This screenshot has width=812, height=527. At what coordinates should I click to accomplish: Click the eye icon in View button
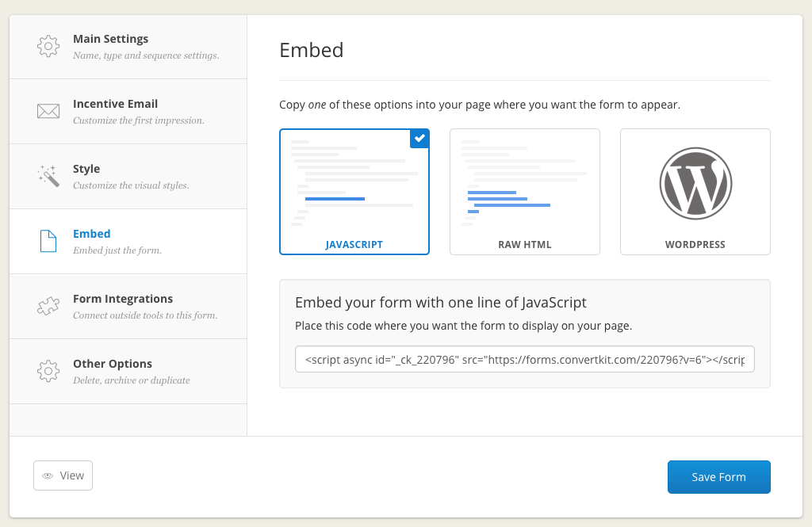(48, 475)
